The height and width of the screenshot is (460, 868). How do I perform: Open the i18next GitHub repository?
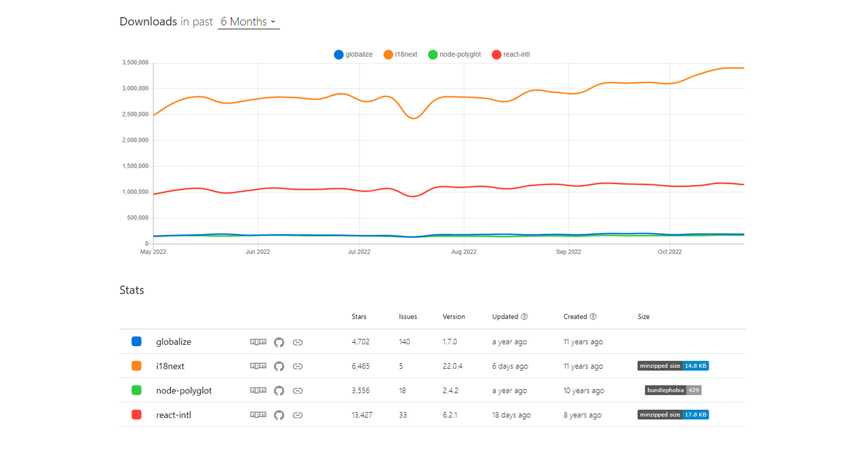pyautogui.click(x=279, y=366)
